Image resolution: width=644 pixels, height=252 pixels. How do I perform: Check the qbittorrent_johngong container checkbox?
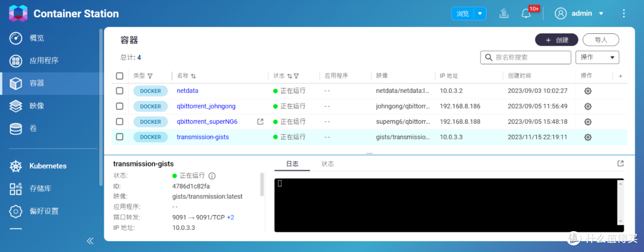119,106
